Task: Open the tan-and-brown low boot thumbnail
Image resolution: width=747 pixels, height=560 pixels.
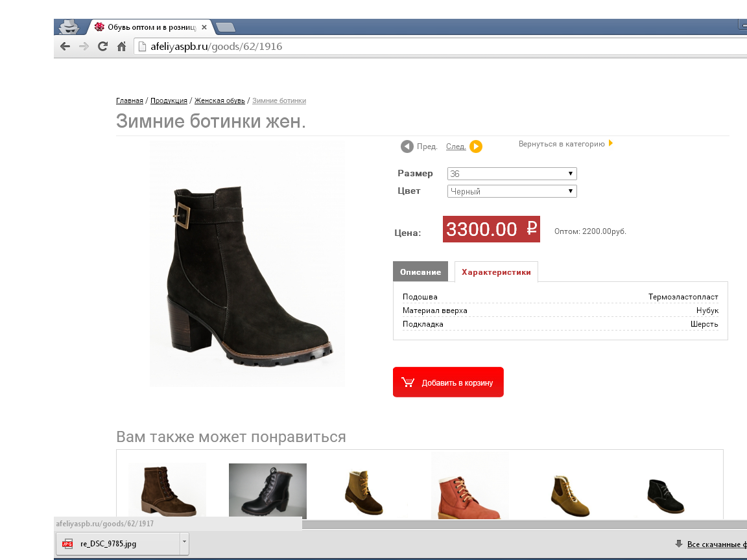Action: pos(364,492)
